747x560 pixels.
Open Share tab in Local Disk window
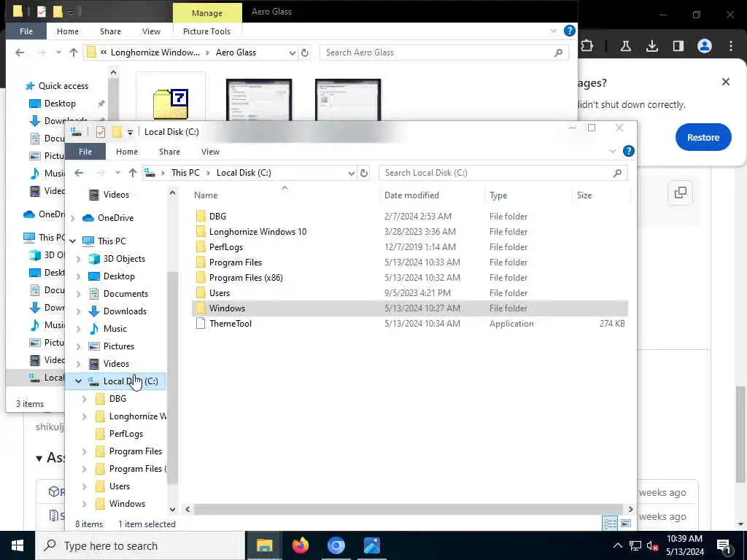pyautogui.click(x=169, y=152)
